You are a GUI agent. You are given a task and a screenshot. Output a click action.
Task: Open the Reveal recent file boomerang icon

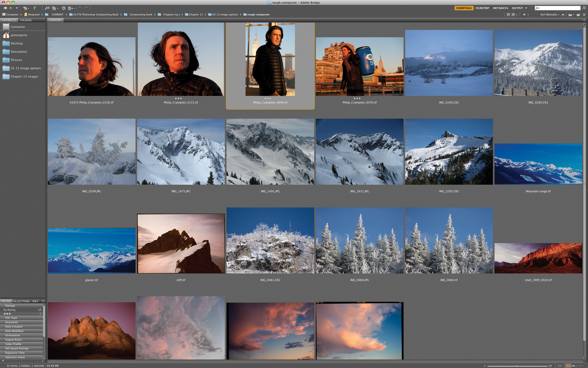(x=35, y=8)
